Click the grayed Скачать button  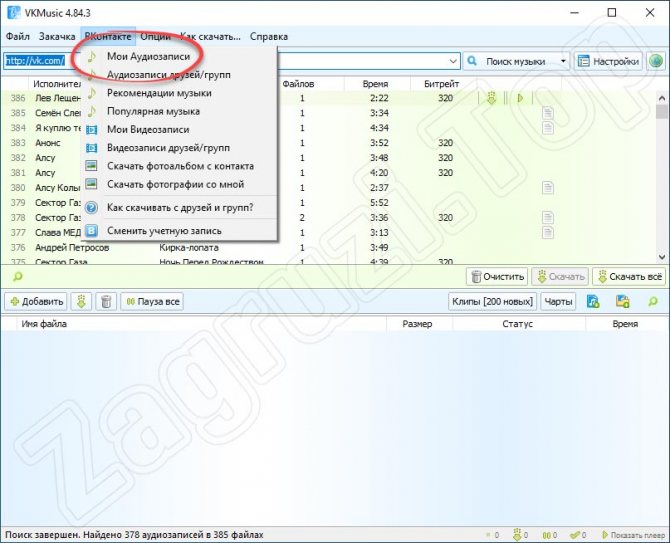(x=560, y=277)
